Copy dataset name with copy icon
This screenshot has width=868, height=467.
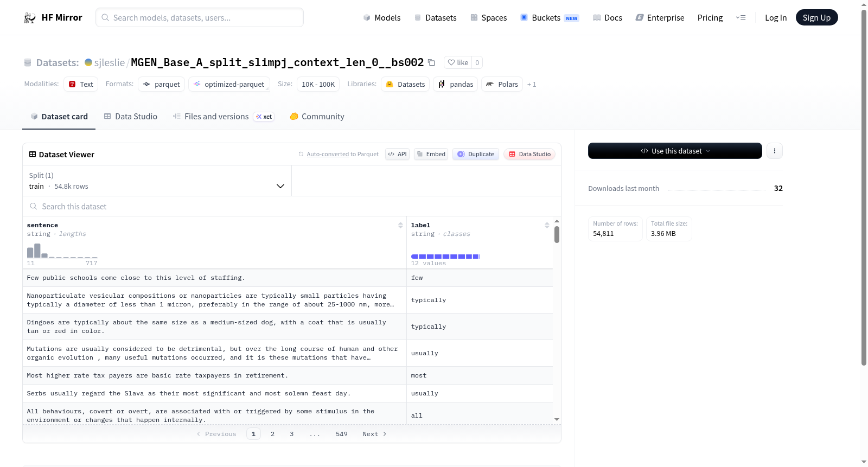[x=431, y=62]
